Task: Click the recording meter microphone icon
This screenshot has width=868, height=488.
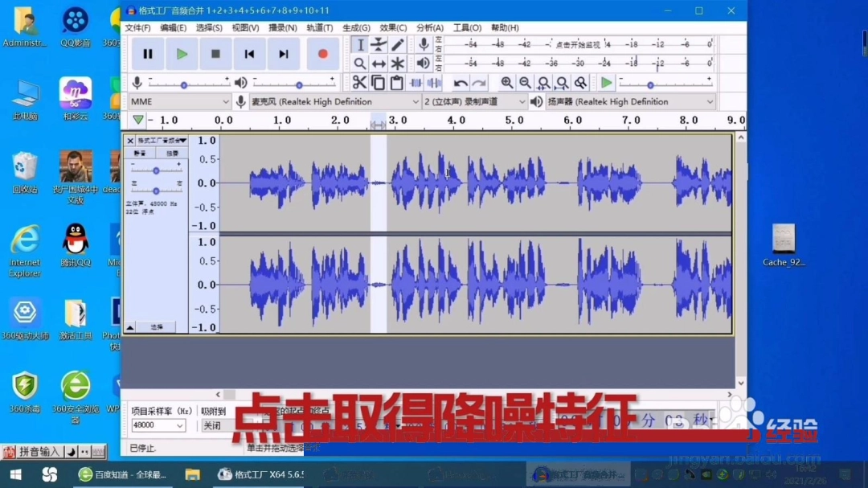Action: point(424,44)
